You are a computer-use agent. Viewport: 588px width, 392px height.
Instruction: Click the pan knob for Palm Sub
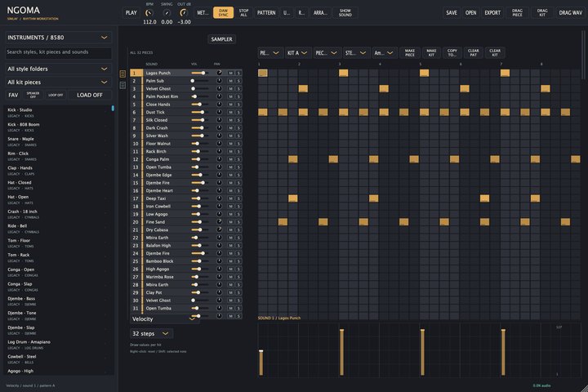219,81
